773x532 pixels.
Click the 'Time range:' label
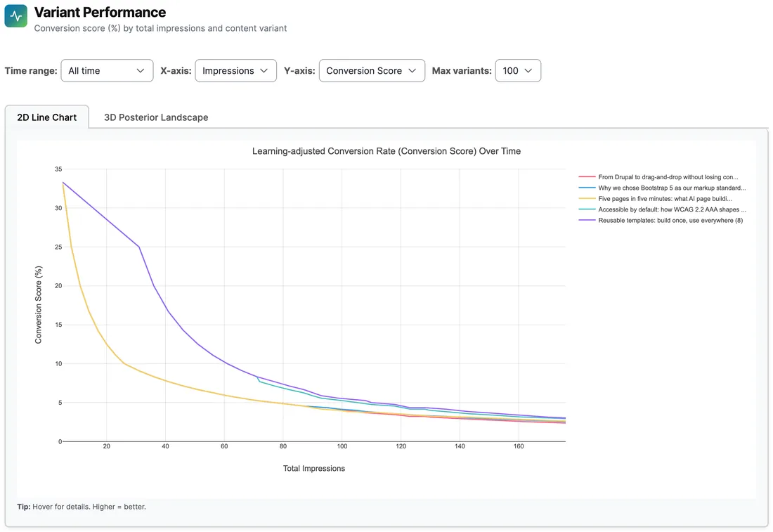pyautogui.click(x=31, y=70)
